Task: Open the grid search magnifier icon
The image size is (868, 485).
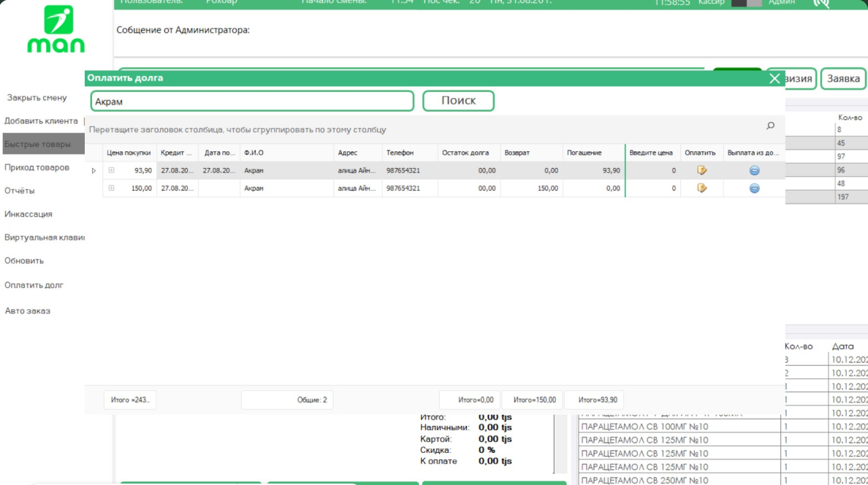Action: 770,126
